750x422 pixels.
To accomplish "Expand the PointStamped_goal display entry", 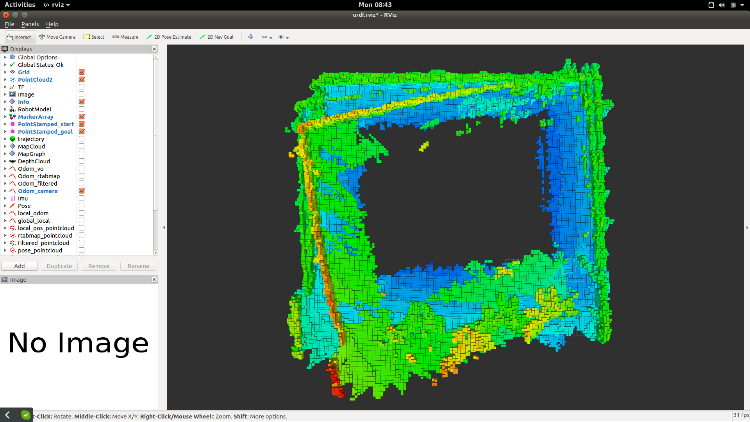I will 5,131.
